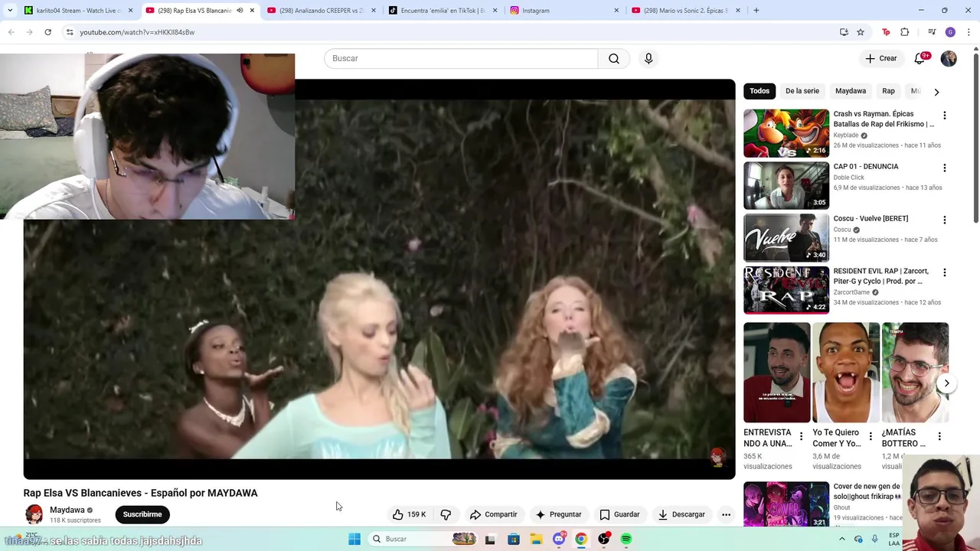Reload the page
This screenshot has height=551, width=980.
[x=47, y=32]
